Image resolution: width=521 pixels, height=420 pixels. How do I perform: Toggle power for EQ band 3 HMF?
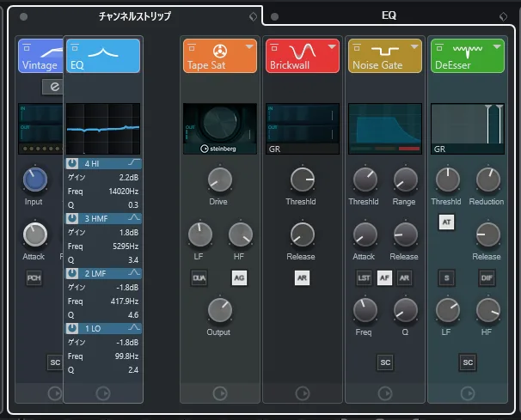point(71,218)
